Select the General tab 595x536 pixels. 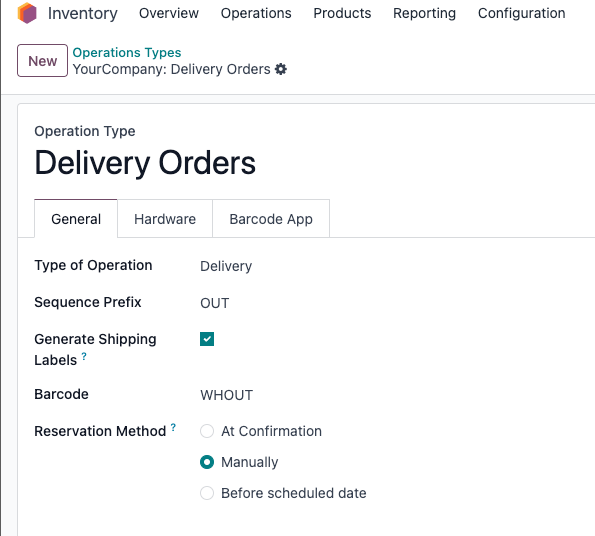click(76, 219)
